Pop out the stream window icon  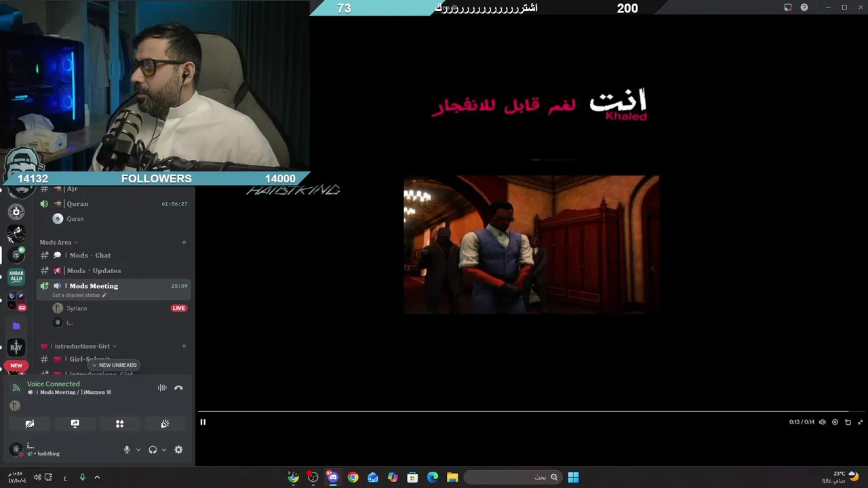(848, 422)
